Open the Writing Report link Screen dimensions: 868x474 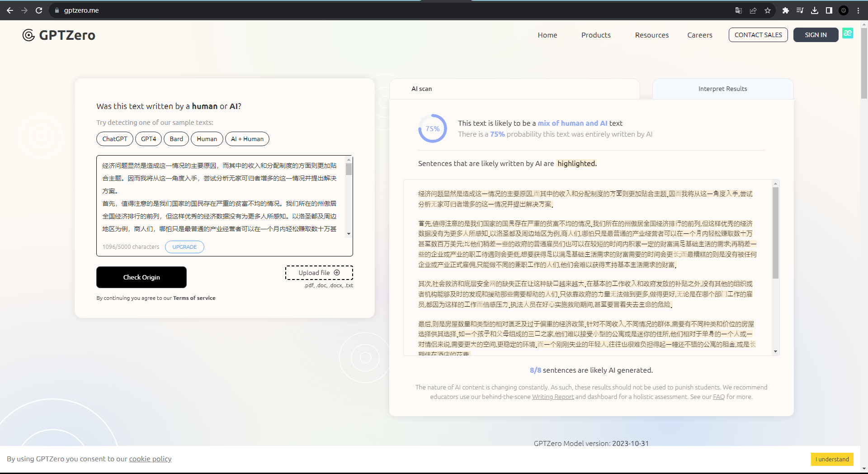point(553,397)
